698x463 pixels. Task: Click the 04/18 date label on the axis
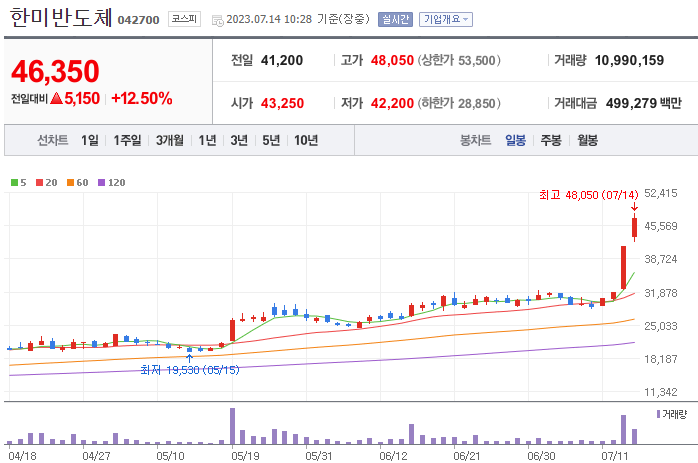(x=22, y=456)
